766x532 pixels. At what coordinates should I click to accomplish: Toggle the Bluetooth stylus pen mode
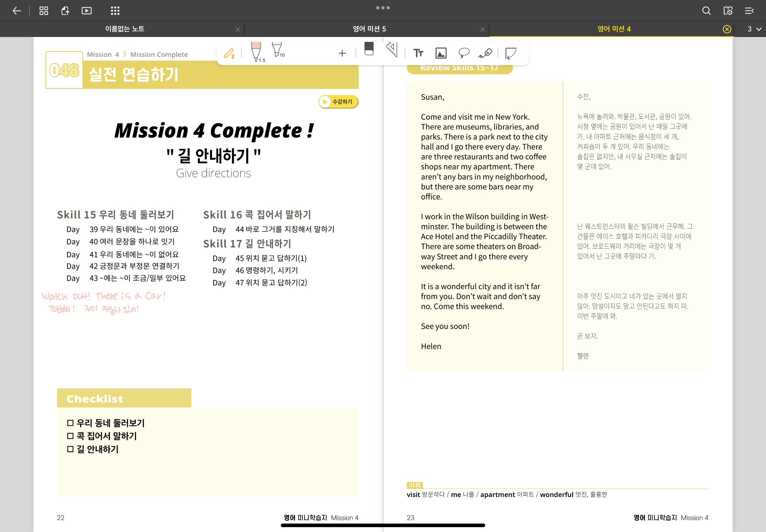[x=229, y=53]
